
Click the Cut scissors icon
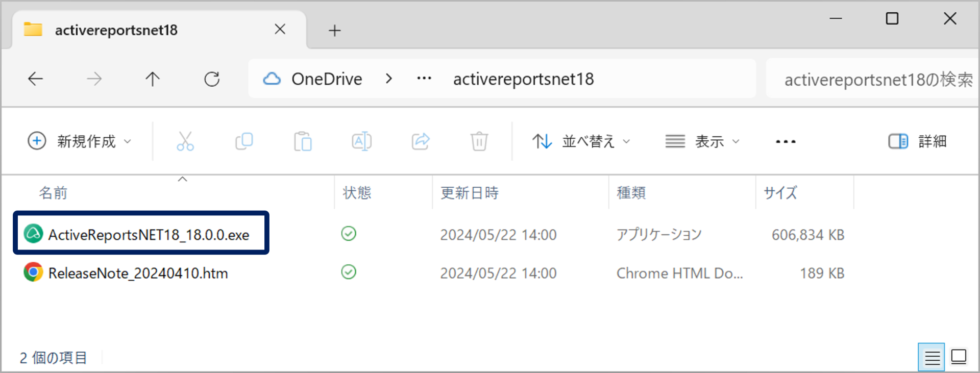click(185, 141)
